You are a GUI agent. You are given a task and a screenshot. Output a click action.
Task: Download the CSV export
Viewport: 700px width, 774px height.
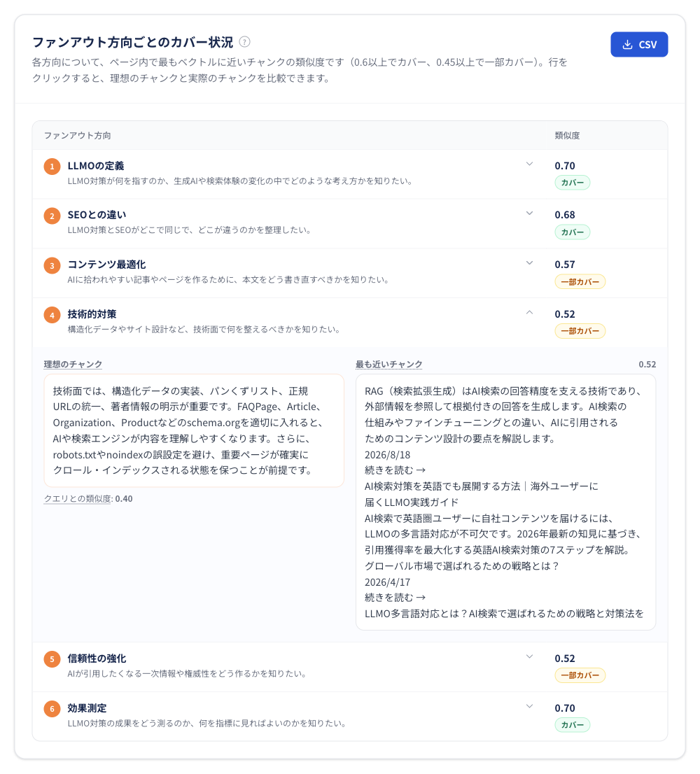[639, 44]
